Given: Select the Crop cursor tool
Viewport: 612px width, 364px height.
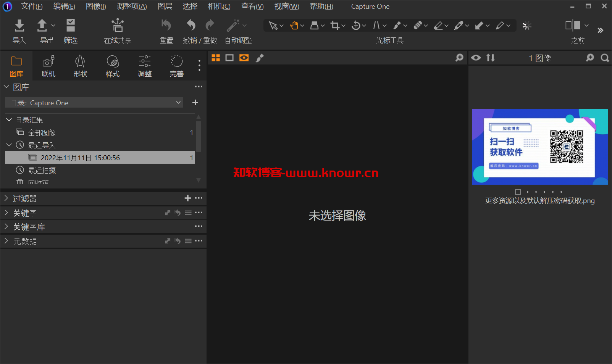Looking at the screenshot, I should (335, 26).
